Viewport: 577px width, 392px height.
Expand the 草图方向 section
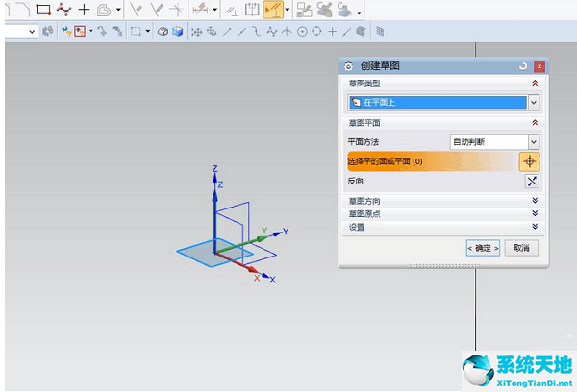tap(535, 201)
